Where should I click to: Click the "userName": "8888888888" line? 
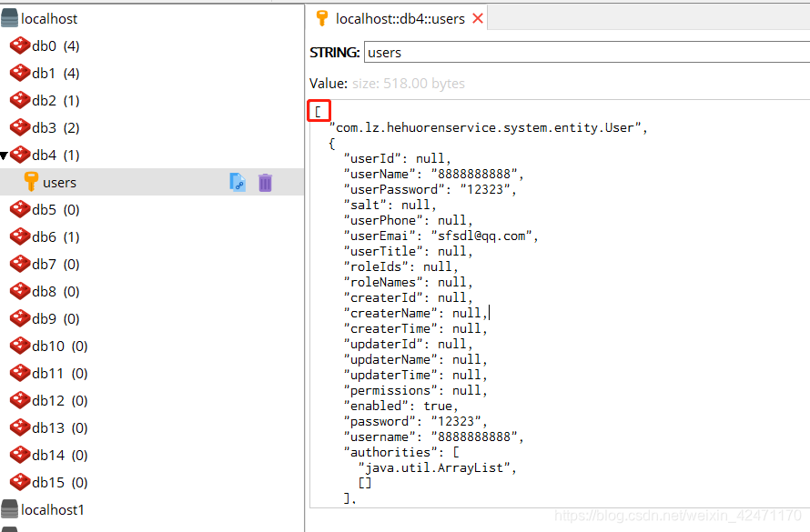coord(434,174)
